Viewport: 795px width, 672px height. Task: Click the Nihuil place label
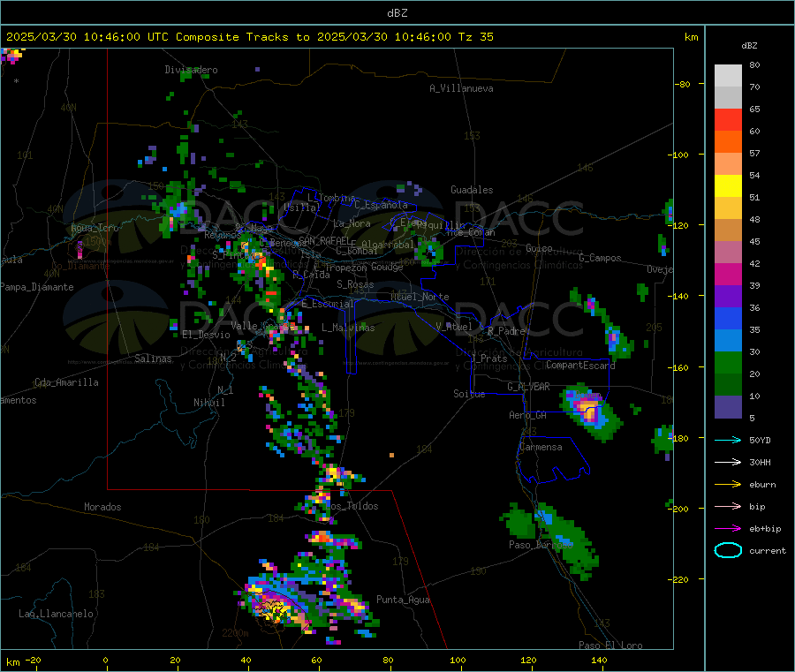[208, 403]
